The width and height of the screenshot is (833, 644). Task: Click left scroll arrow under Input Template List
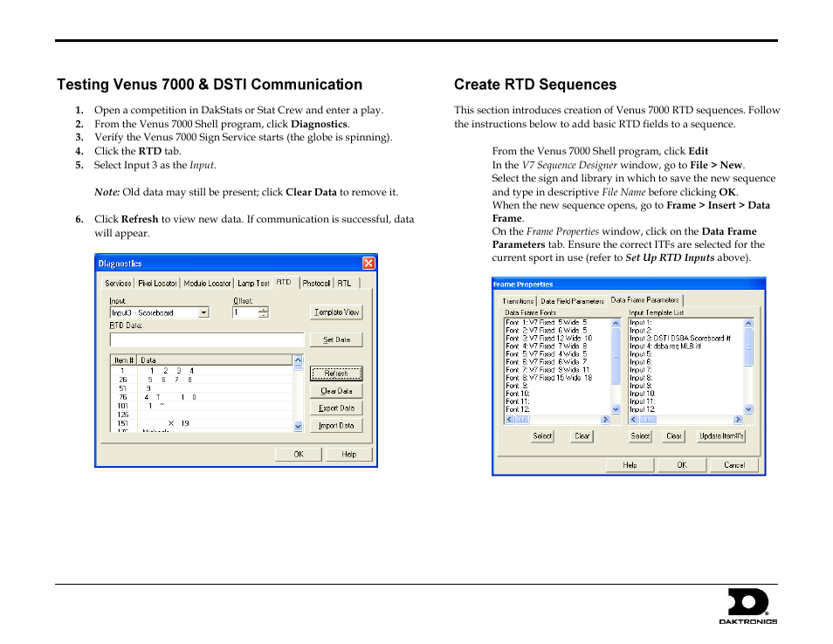633,420
